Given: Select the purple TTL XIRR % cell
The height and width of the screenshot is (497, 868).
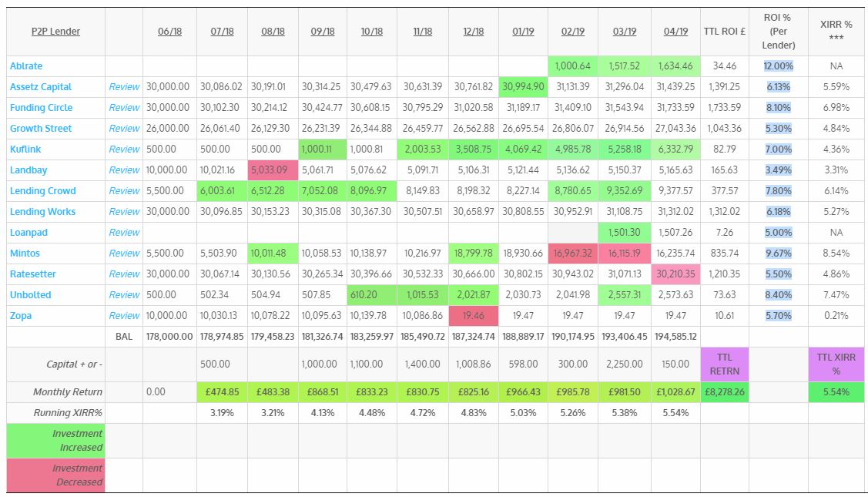Looking at the screenshot, I should [836, 364].
